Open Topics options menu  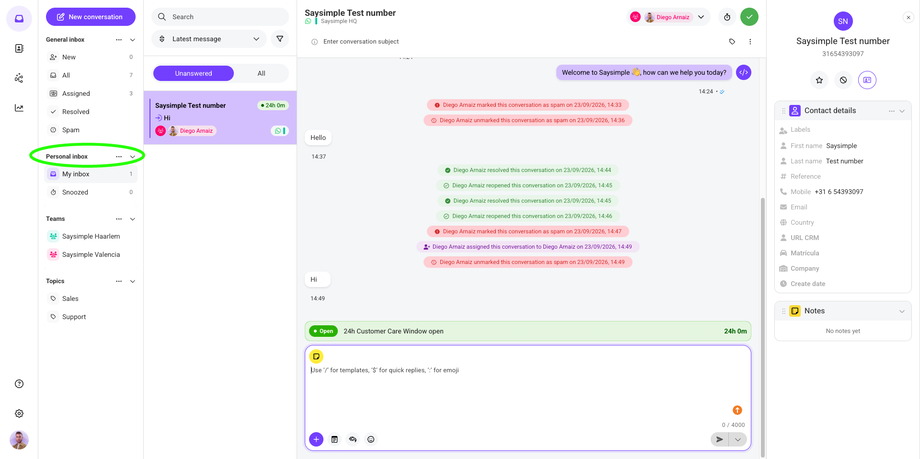(x=119, y=281)
